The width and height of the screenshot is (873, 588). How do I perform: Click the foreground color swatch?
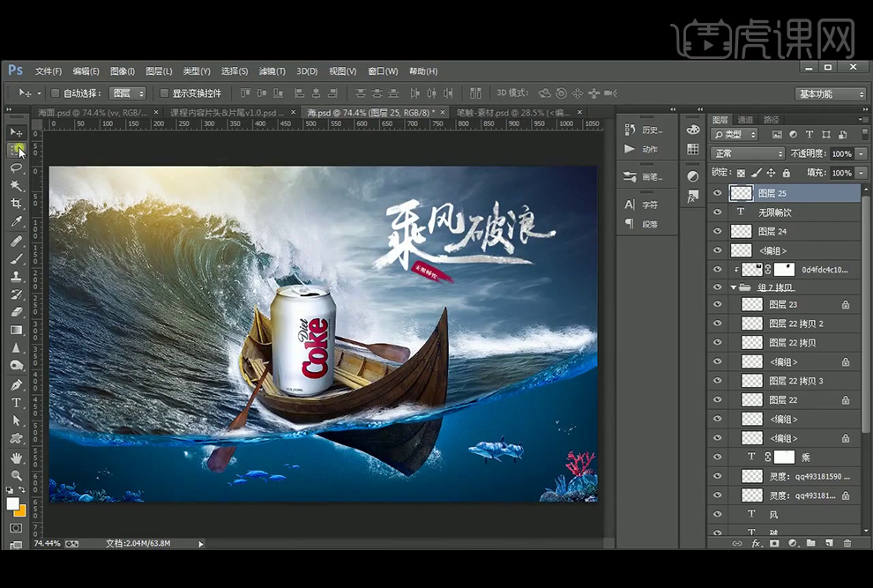coord(12,504)
